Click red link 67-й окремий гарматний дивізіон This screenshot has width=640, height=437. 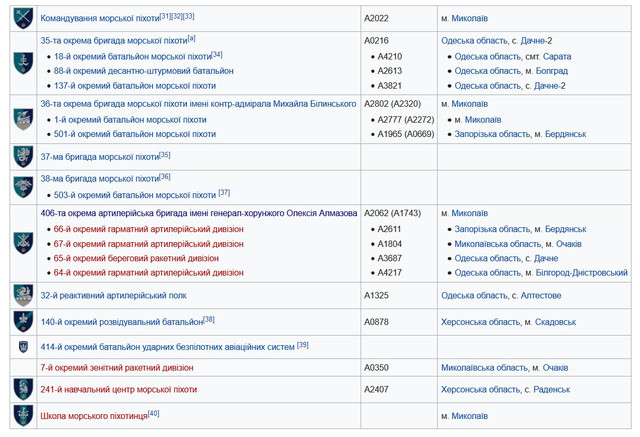[x=149, y=244]
